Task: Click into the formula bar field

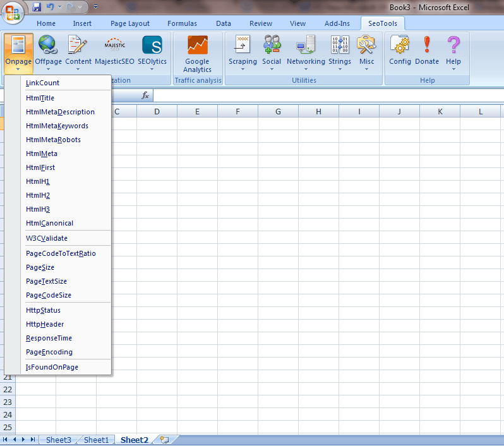Action: pyautogui.click(x=328, y=95)
